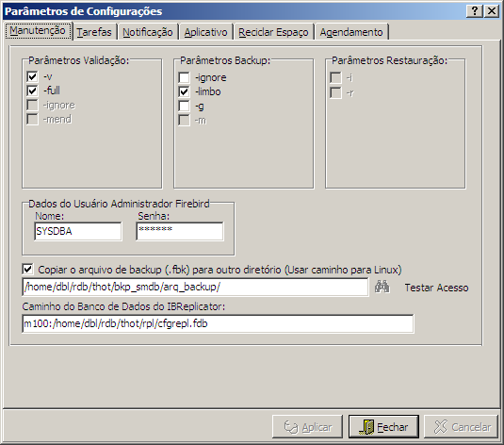Image resolution: width=504 pixels, height=445 pixels.
Task: Click the IBReplicator database path field
Action: click(218, 323)
